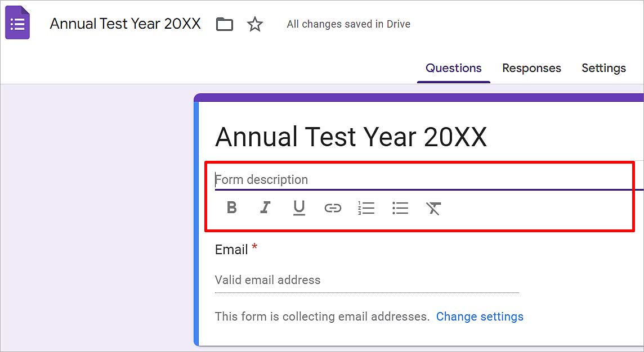
Task: Apply bold formatting to description
Action: (231, 207)
